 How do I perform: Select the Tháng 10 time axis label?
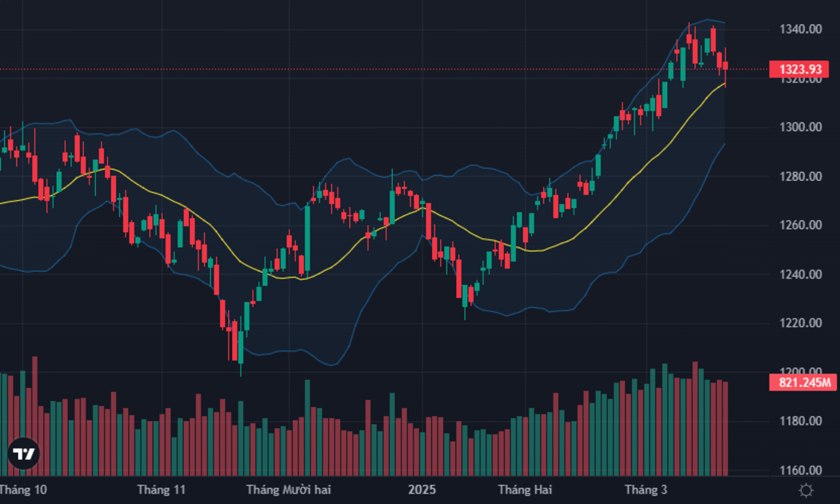(22, 490)
